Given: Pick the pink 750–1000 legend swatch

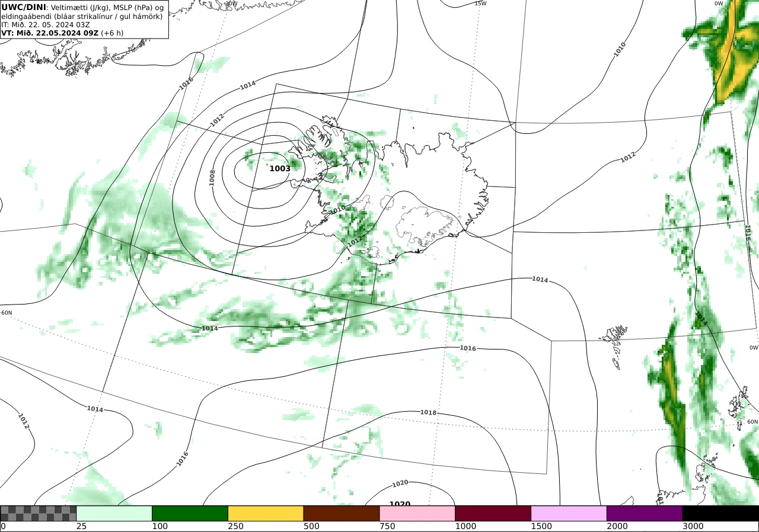Looking at the screenshot, I should click(x=417, y=513).
